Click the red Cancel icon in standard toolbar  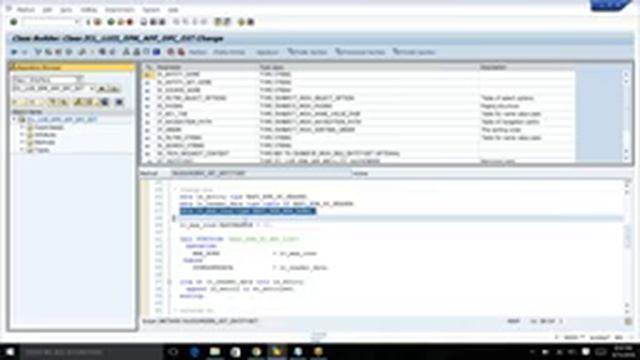tap(130, 22)
